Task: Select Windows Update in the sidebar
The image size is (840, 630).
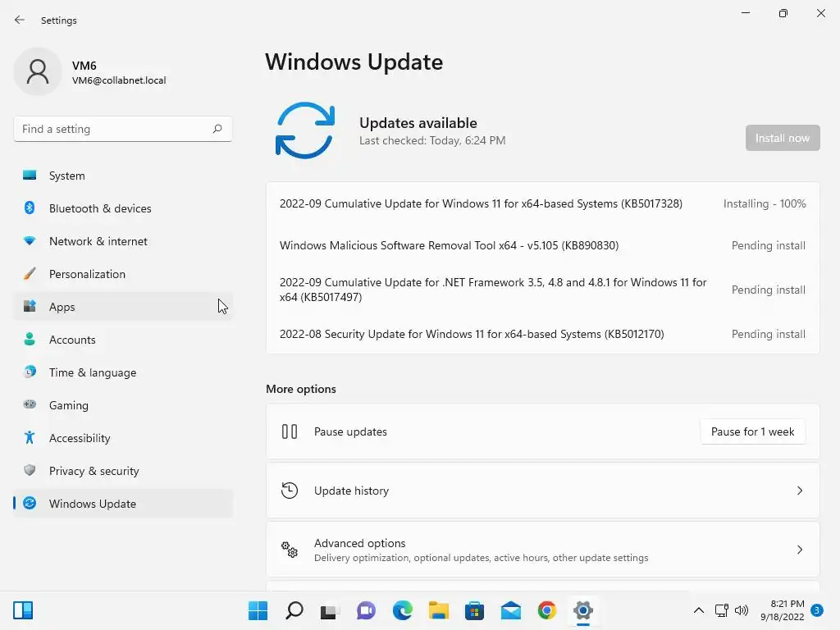Action: [x=123, y=504]
